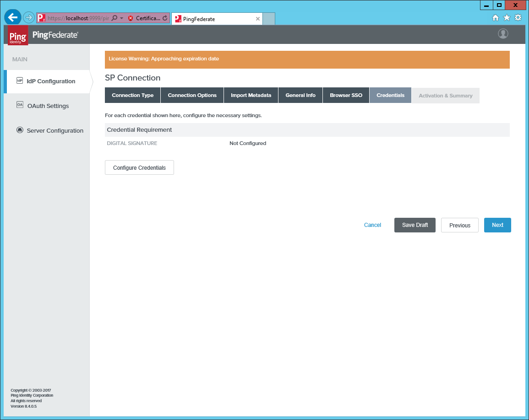Click the Save Draft button

tap(415, 225)
